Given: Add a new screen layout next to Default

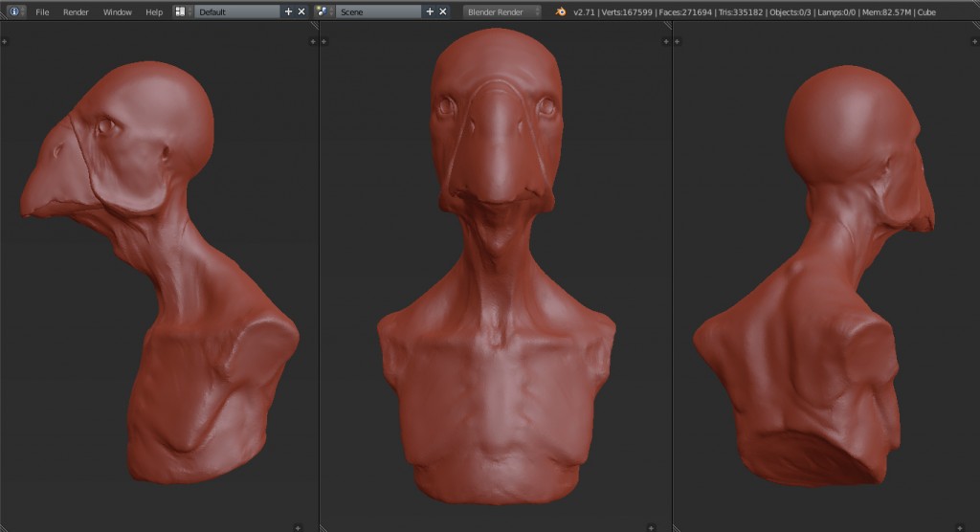Looking at the screenshot, I should click(288, 11).
